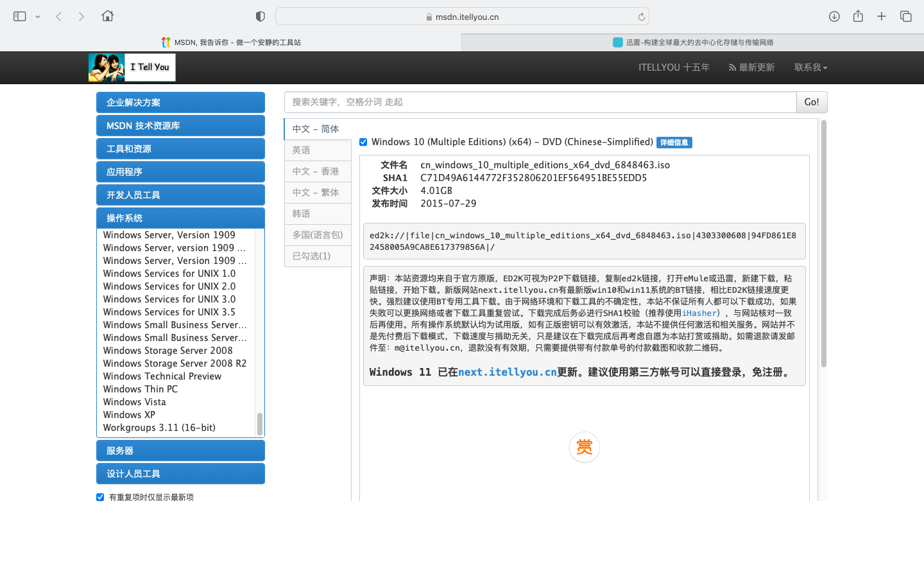Open the Home page icon
The width and height of the screenshot is (924, 578).
(x=108, y=16)
